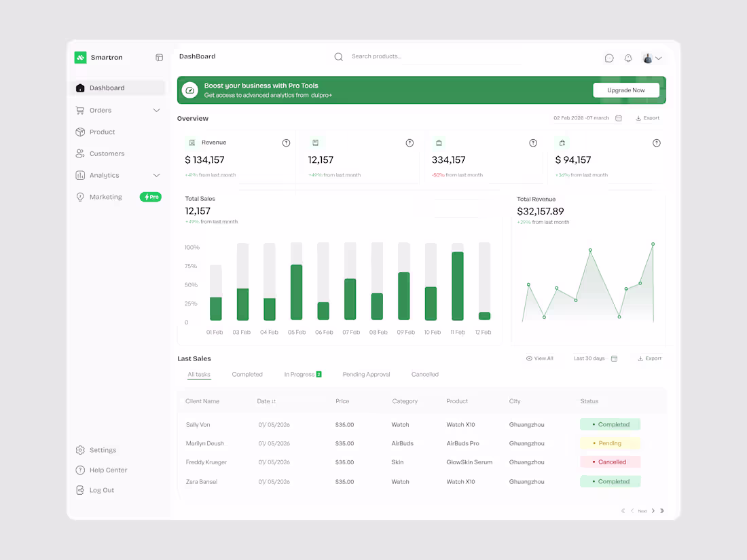Viewport: 747px width, 560px height.
Task: Select the 11 Feb bar in the sales chart
Action: coord(457,285)
